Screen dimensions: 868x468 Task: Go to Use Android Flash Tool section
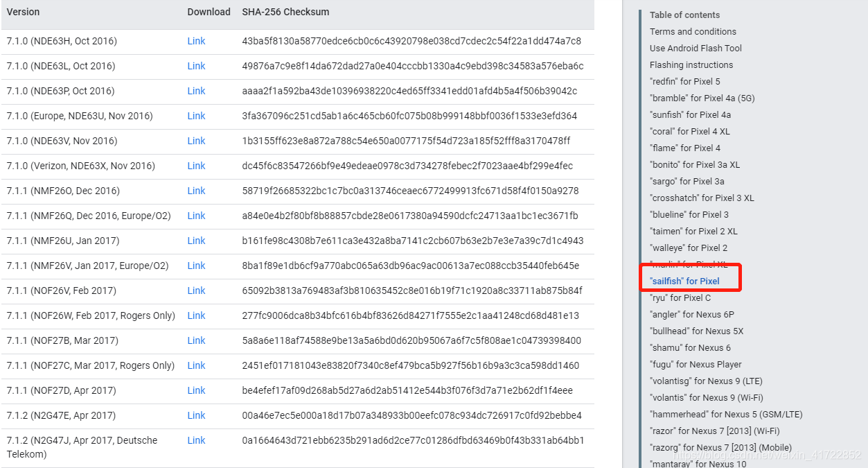tap(696, 48)
